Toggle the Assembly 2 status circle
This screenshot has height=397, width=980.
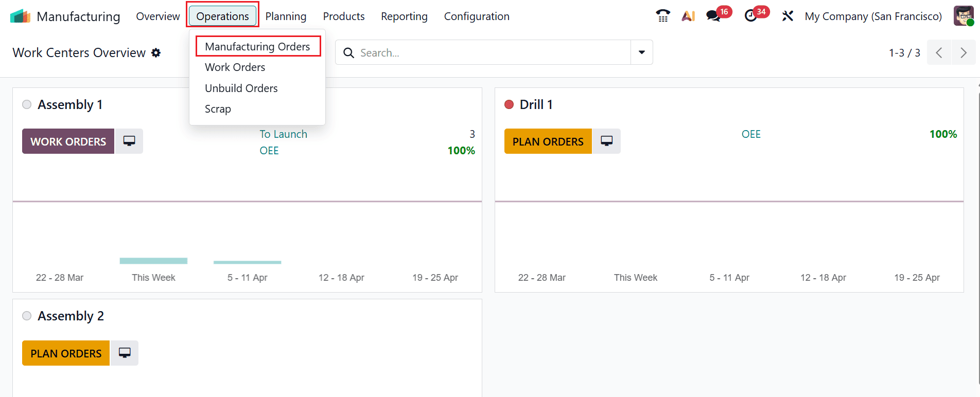pos(27,316)
